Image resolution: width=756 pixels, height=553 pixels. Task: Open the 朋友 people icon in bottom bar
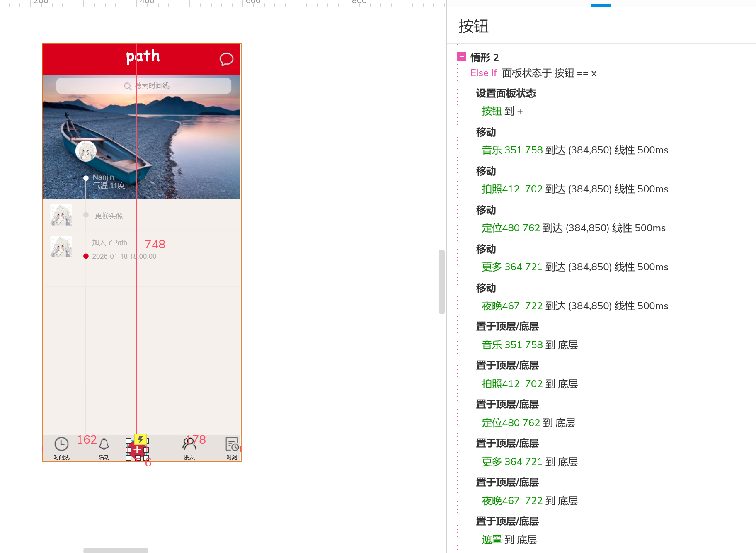point(189,444)
